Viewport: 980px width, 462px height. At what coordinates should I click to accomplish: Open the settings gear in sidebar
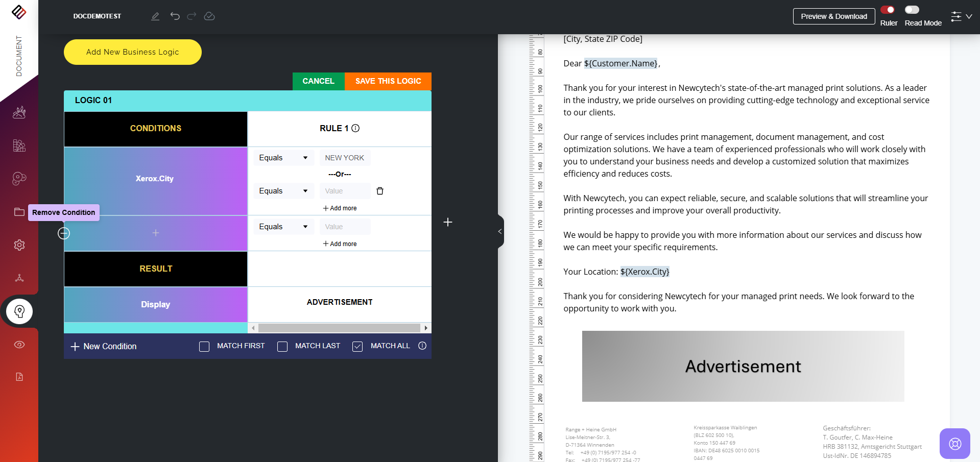(19, 245)
